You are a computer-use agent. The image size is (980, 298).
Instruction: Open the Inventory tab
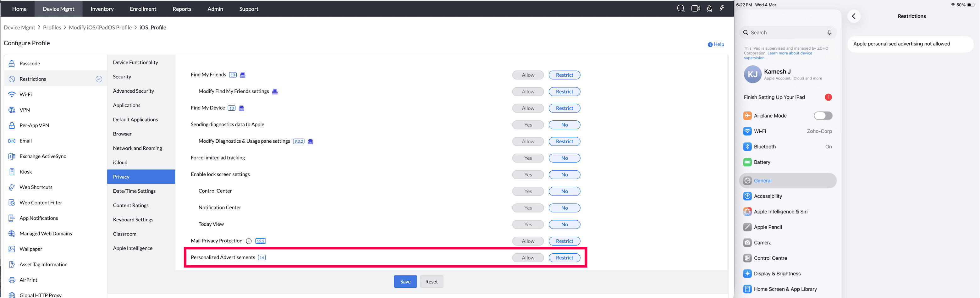pyautogui.click(x=102, y=9)
